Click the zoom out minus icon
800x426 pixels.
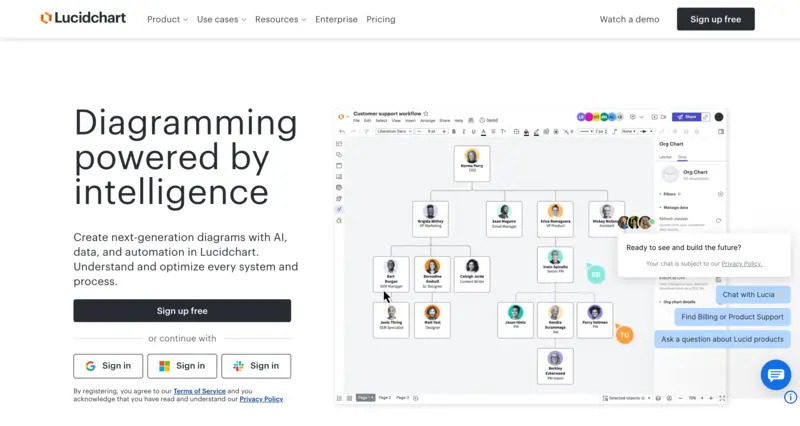click(x=680, y=398)
